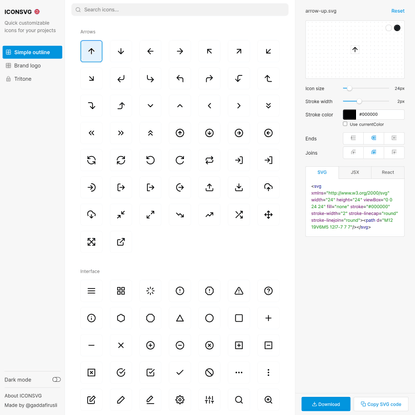The image size is (415, 415).
Task: Select the plus icon
Action: point(268,318)
